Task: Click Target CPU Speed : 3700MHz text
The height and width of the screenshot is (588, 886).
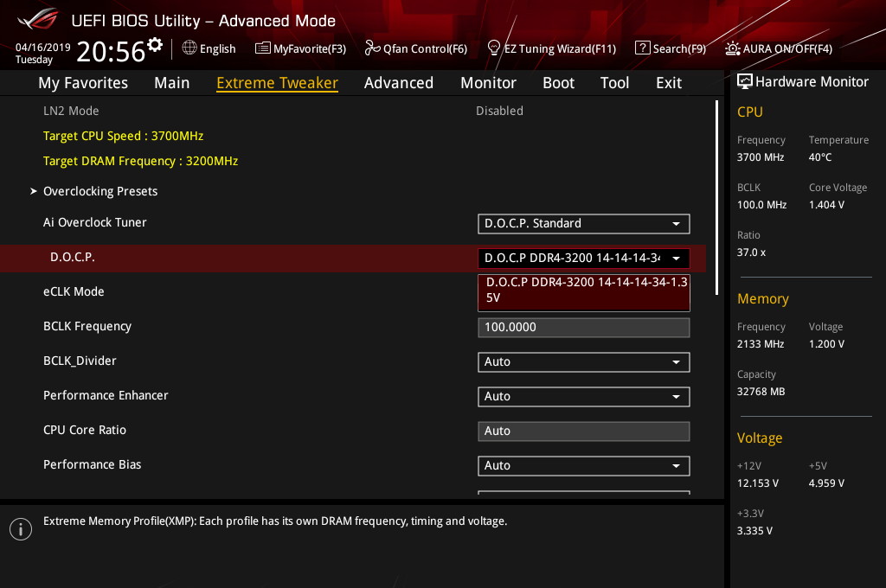Action: [x=123, y=136]
